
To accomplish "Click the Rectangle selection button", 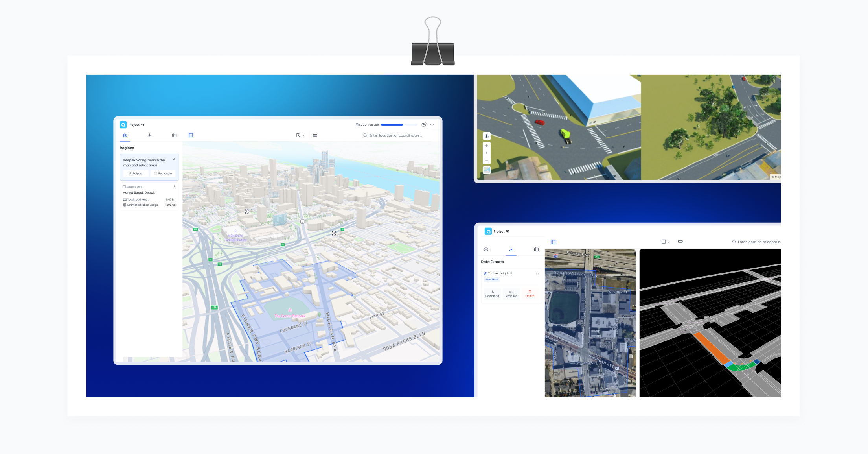I will point(163,173).
